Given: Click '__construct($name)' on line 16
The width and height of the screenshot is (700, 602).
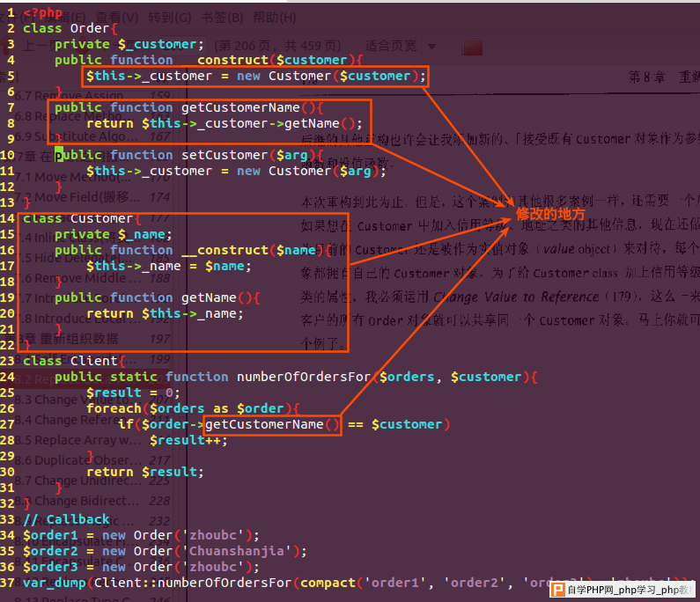Looking at the screenshot, I should coord(253,250).
